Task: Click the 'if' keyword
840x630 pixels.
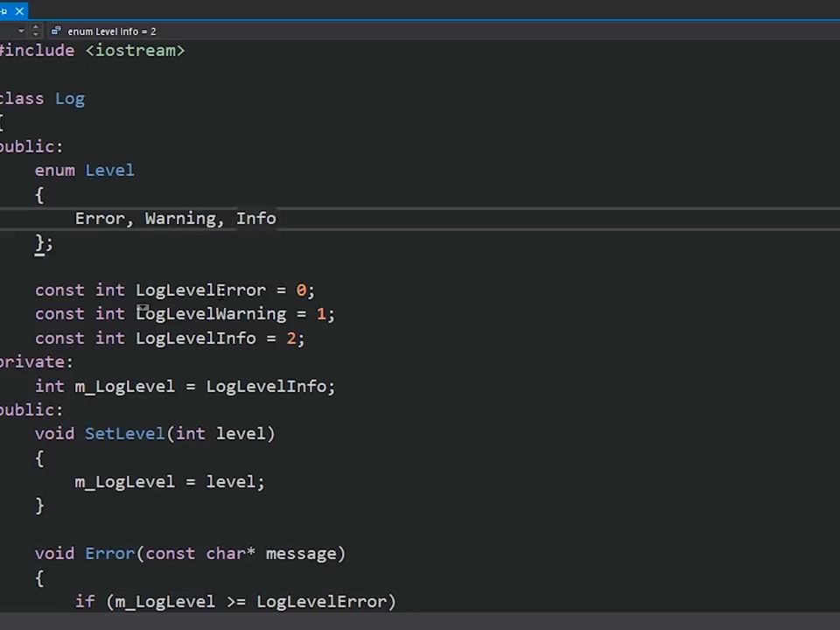Action: coord(85,602)
